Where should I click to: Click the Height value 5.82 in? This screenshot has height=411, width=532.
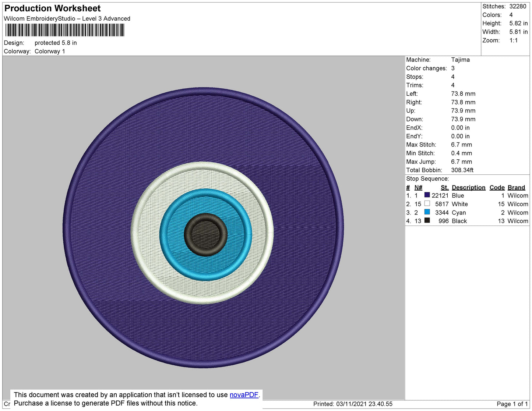coord(518,23)
